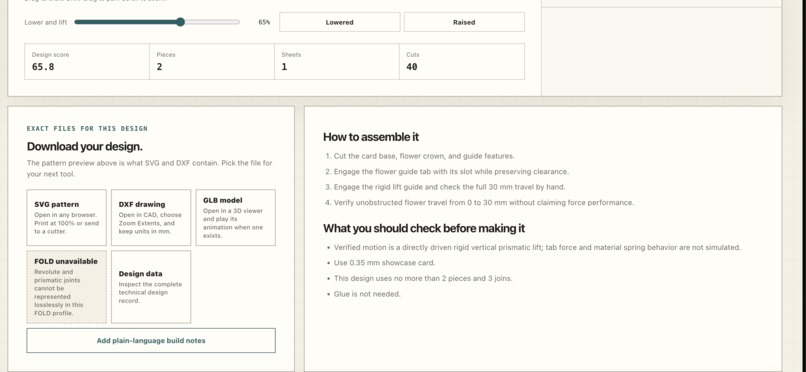
Task: Select the Cuts value 40
Action: (x=412, y=67)
